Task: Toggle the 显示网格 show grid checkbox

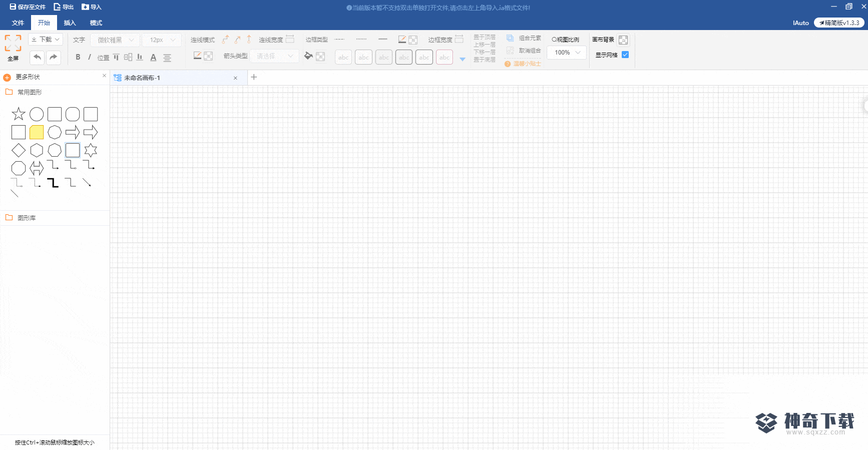Action: click(x=625, y=55)
